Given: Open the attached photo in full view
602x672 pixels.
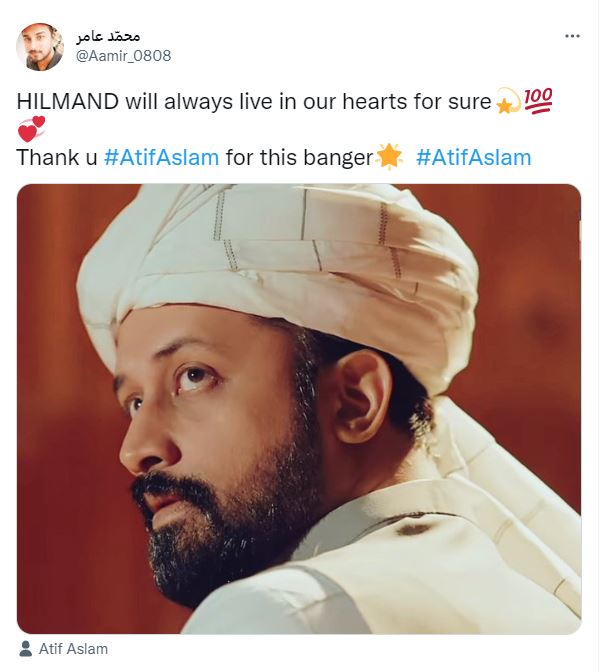Looking at the screenshot, I should [x=299, y=409].
